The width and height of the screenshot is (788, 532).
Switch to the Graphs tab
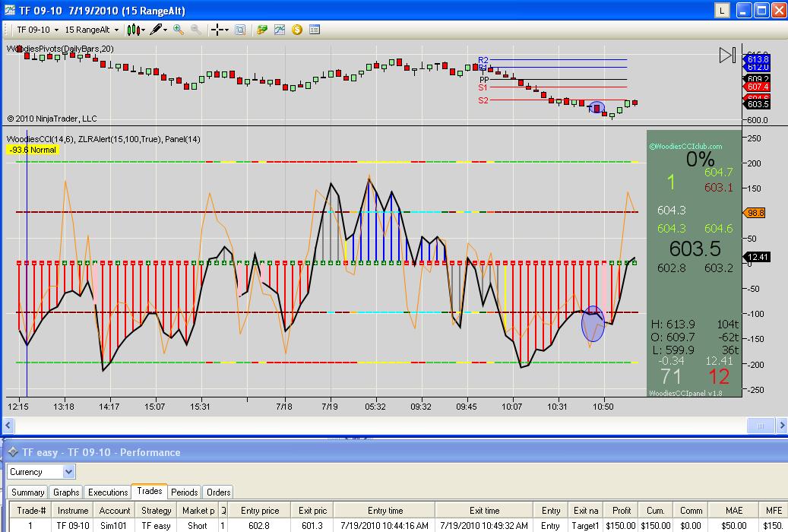coord(66,492)
